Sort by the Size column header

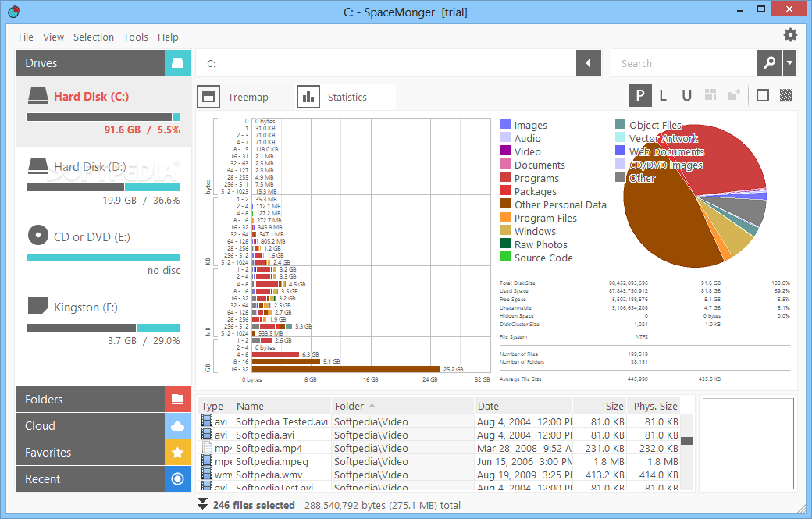pyautogui.click(x=600, y=406)
